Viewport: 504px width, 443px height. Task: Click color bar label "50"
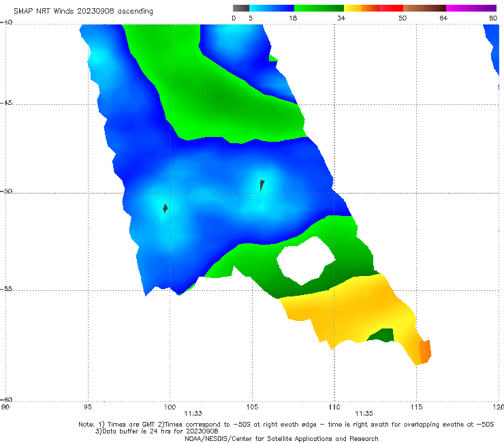tap(403, 18)
